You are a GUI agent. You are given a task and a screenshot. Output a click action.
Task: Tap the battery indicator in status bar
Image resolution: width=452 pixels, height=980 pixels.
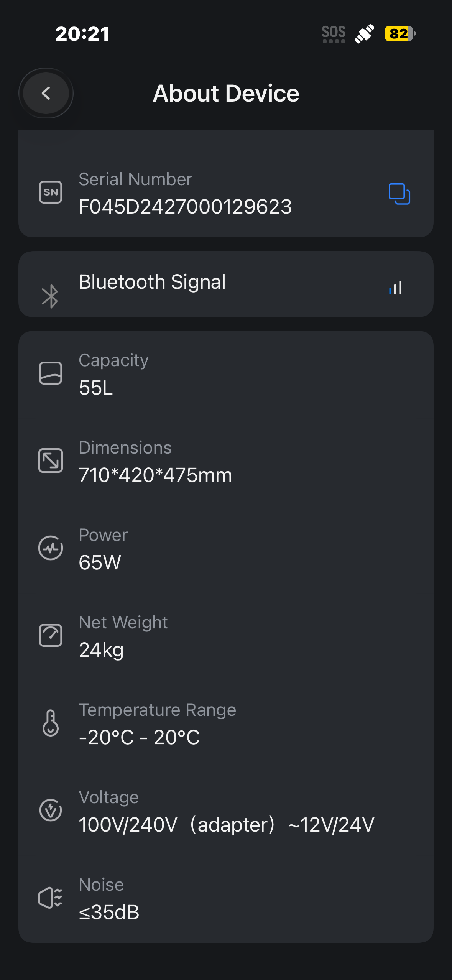click(399, 34)
